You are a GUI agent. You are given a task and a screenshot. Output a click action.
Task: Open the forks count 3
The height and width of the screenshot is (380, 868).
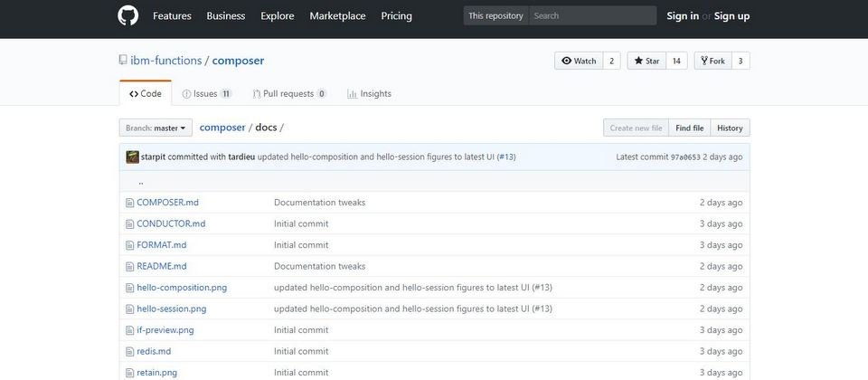[x=741, y=61]
